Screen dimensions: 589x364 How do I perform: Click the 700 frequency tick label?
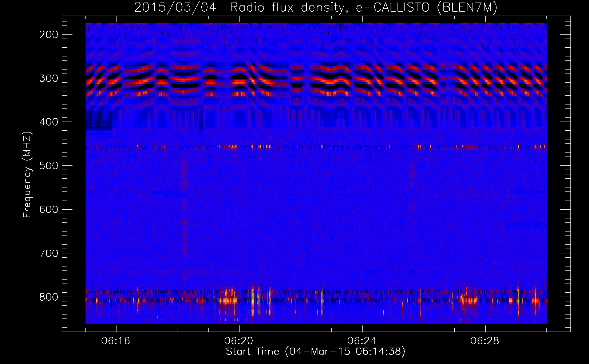[49, 253]
